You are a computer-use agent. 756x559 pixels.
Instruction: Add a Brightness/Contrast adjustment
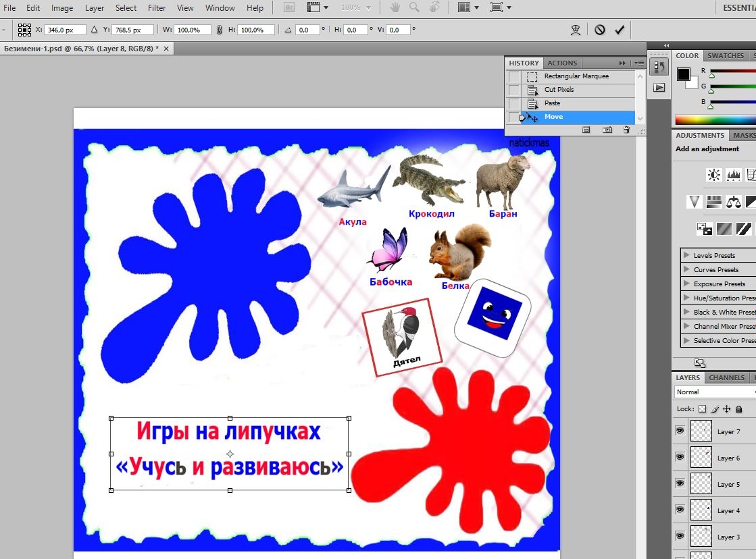pyautogui.click(x=713, y=174)
